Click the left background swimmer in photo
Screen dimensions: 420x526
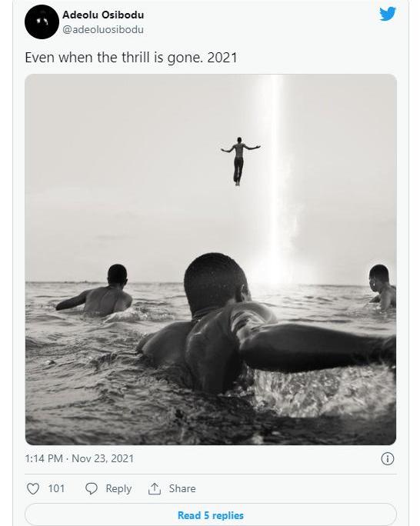[x=95, y=291]
